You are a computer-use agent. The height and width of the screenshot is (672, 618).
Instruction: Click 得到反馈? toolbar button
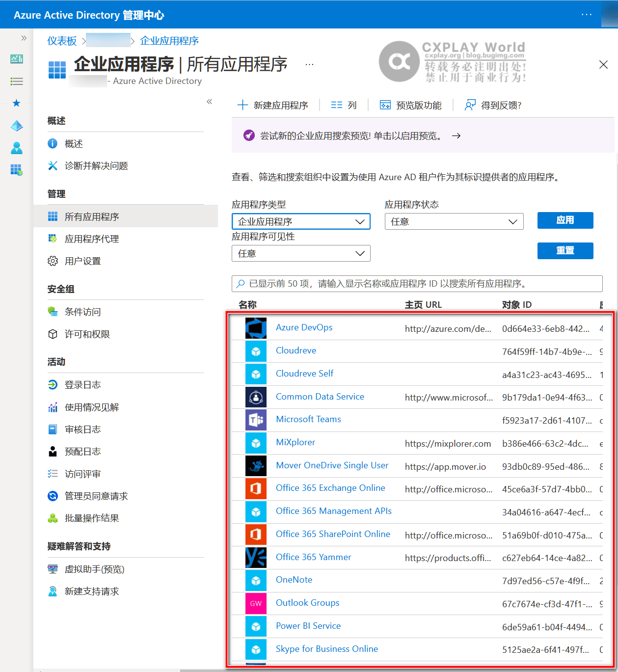click(493, 105)
